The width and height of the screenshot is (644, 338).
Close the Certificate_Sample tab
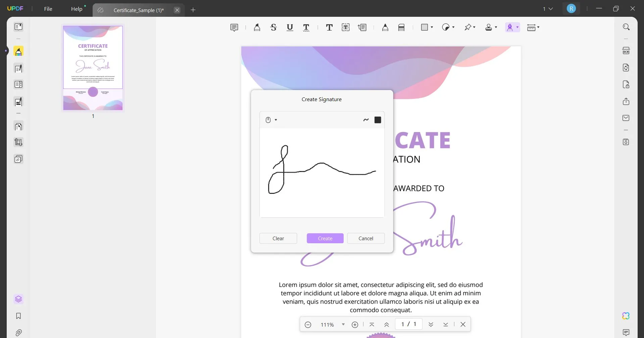tap(177, 10)
